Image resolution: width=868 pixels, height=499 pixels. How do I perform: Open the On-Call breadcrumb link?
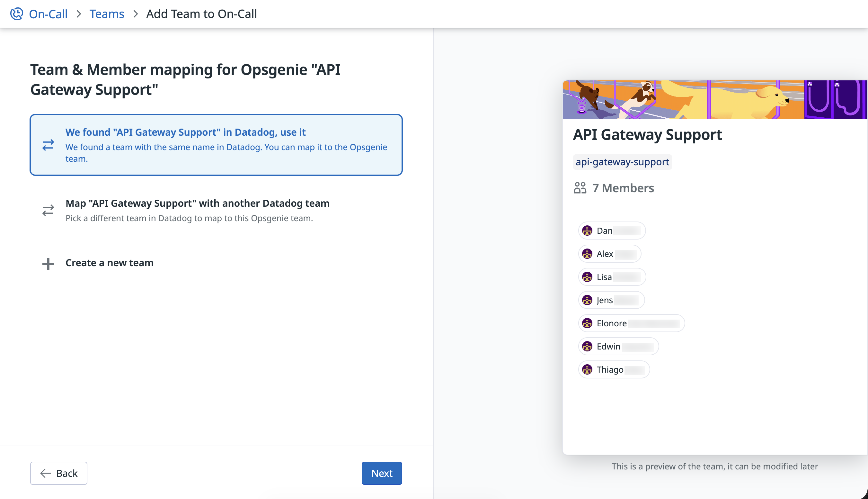tap(48, 14)
